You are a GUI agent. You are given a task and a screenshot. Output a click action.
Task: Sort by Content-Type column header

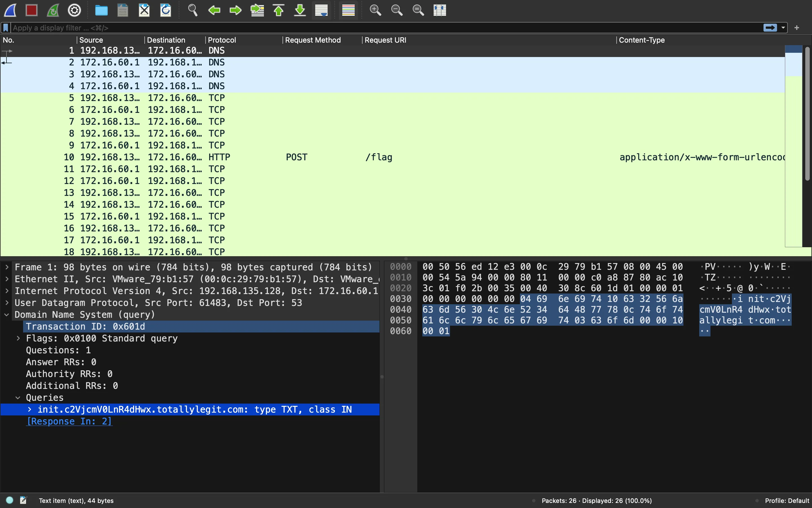point(701,40)
